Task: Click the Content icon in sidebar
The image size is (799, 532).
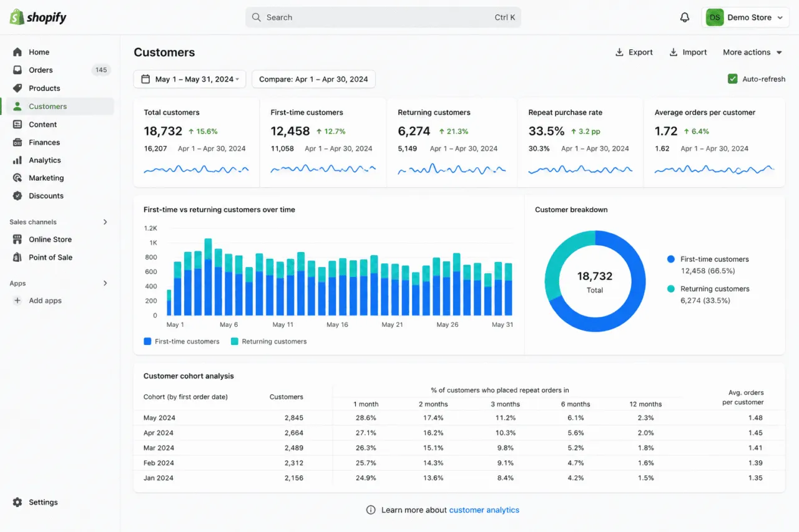Action: [17, 125]
